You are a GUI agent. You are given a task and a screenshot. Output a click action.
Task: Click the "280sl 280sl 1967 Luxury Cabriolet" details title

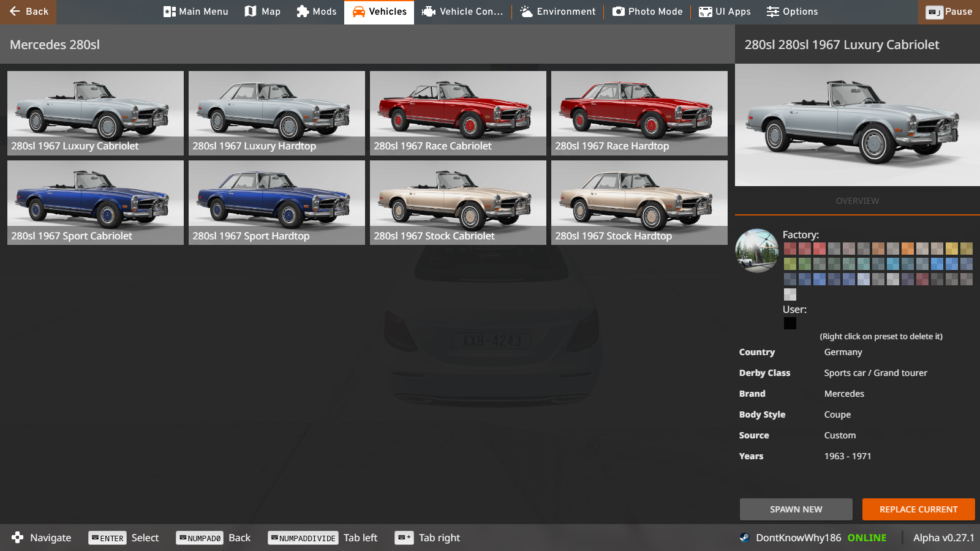pos(842,45)
